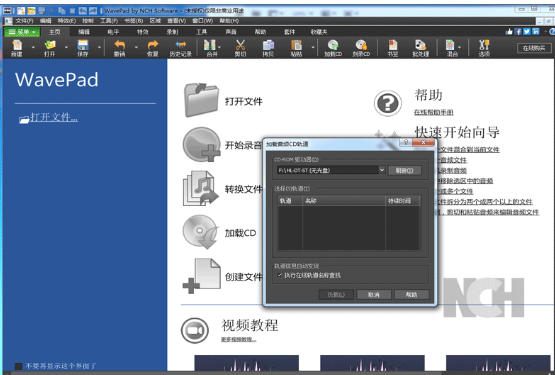The width and height of the screenshot is (555, 375).
Task: Expand the arrow next to 合并
Action: point(220,47)
